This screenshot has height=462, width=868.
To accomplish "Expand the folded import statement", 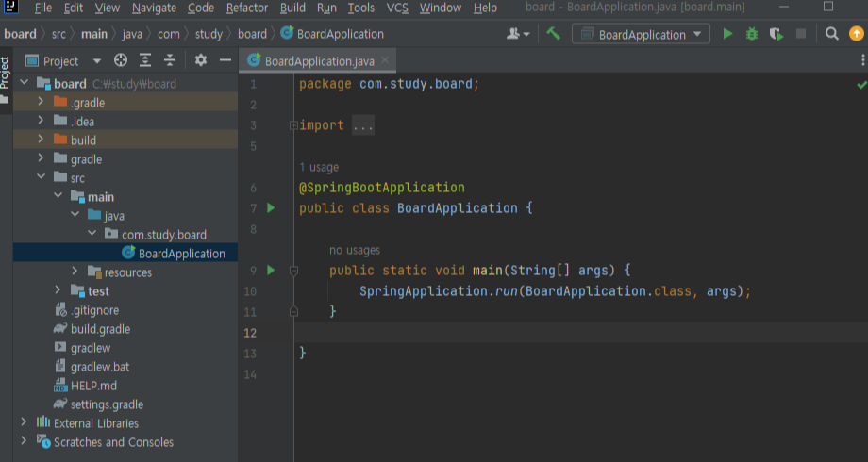I will [293, 125].
